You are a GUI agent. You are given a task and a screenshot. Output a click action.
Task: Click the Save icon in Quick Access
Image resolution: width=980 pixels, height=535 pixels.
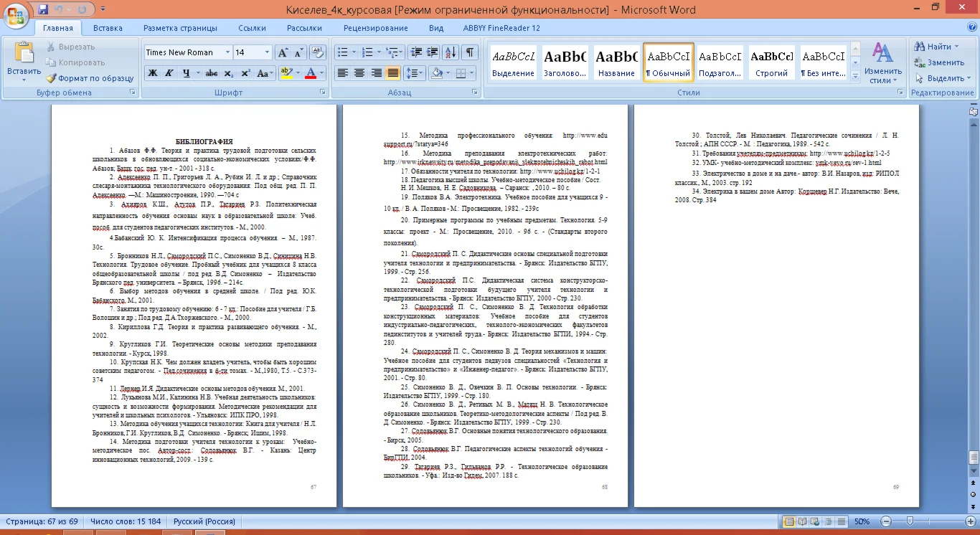coord(43,9)
